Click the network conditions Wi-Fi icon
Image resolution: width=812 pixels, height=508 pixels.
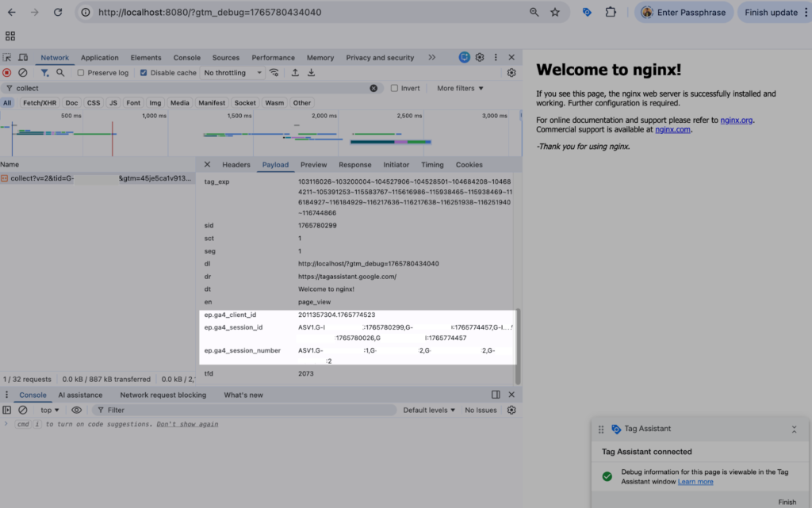coord(274,73)
